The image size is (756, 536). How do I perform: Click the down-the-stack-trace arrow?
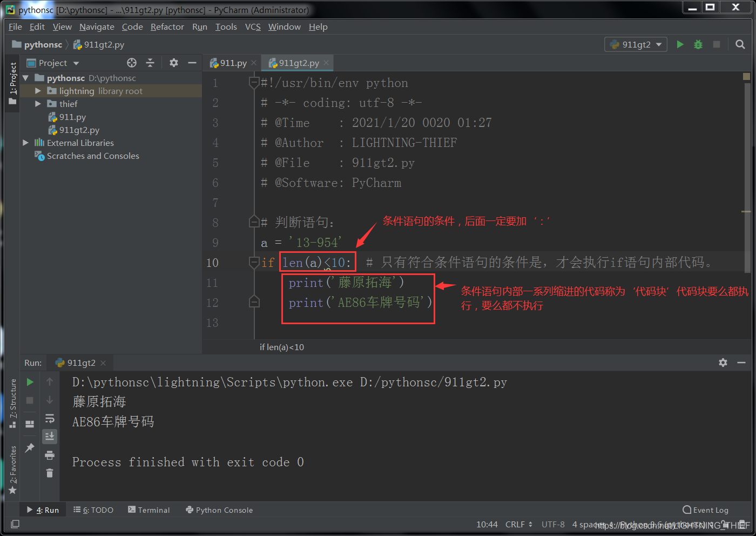pos(50,400)
